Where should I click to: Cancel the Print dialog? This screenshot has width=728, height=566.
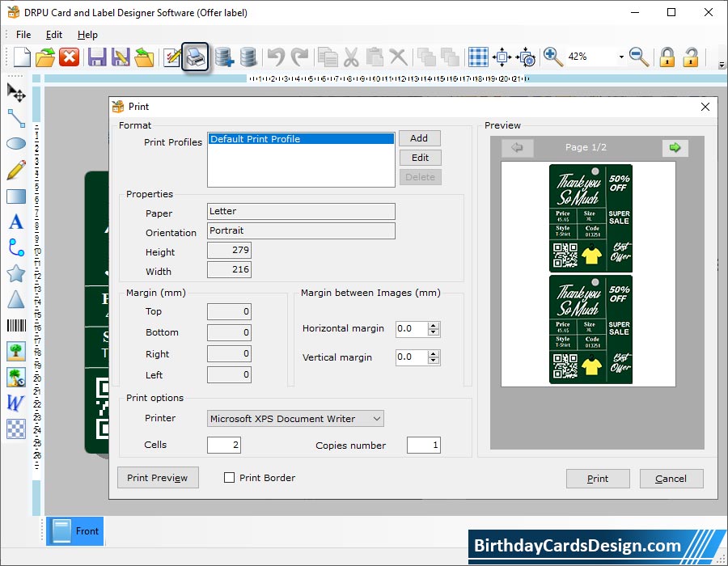(671, 479)
